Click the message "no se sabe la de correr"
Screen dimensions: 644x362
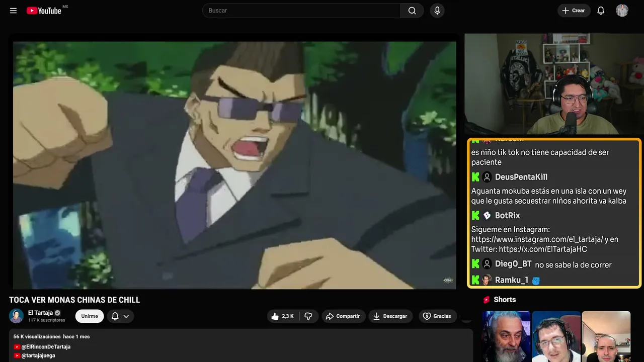pyautogui.click(x=573, y=265)
